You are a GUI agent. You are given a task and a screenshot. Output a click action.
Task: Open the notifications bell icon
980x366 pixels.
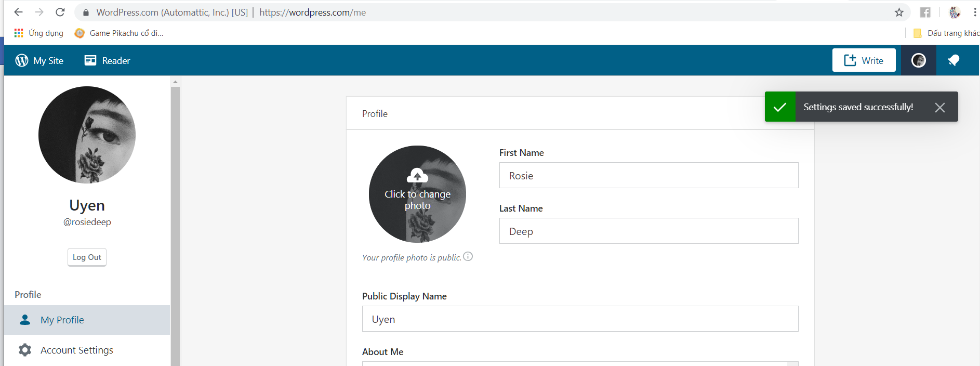tap(953, 60)
